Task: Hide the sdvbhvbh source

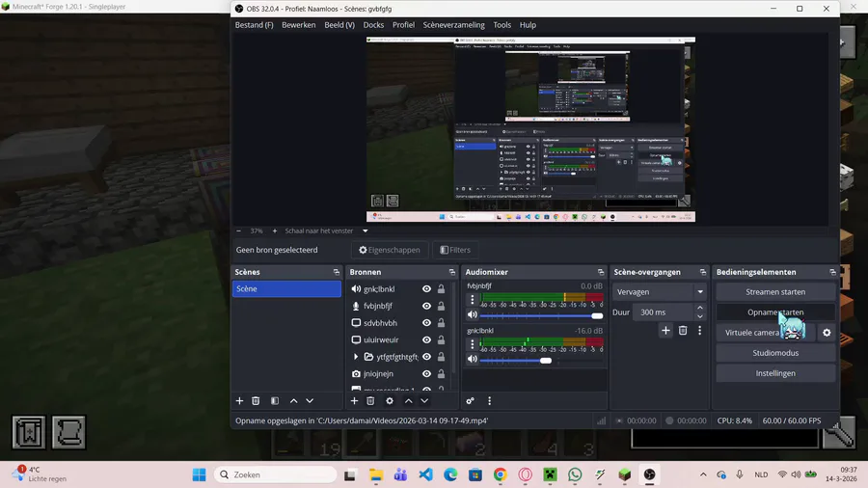Action: [x=426, y=322]
